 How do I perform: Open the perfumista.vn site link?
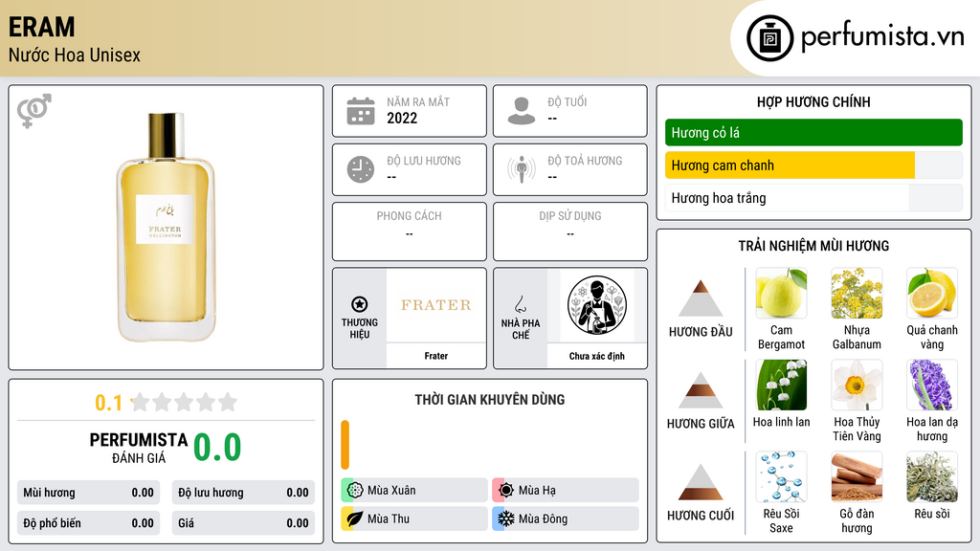tap(882, 37)
